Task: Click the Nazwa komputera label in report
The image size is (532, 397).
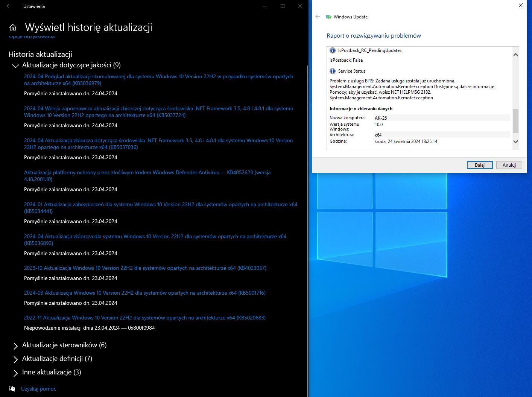Action: coord(347,118)
